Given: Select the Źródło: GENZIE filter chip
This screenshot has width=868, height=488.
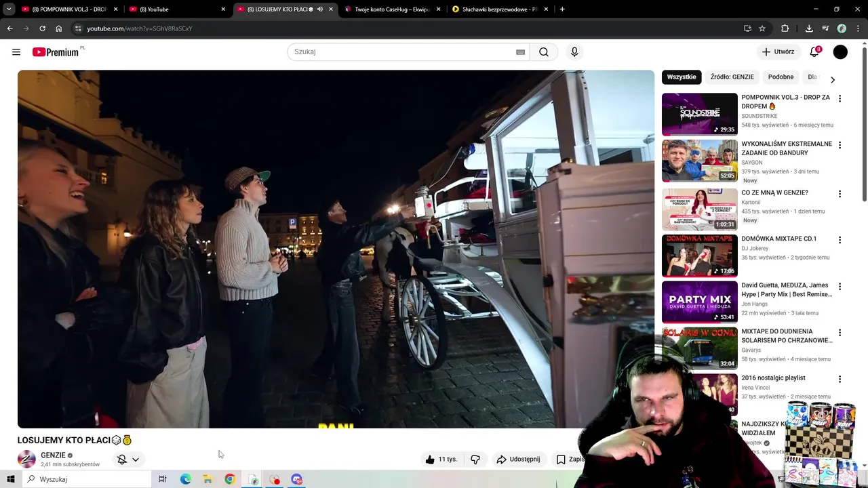Looking at the screenshot, I should point(732,77).
